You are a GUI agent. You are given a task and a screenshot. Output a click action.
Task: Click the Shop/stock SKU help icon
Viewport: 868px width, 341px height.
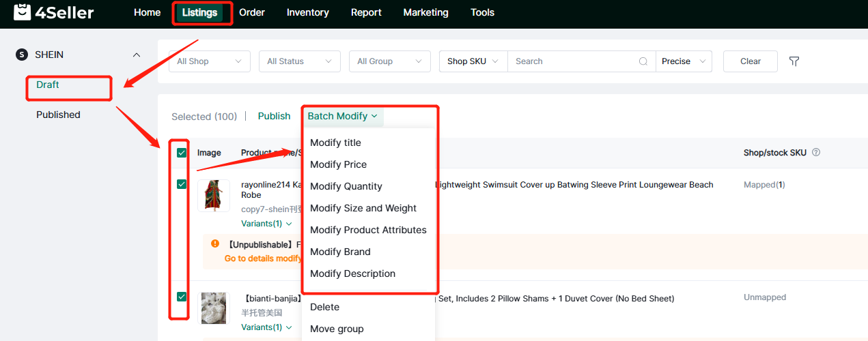click(816, 153)
